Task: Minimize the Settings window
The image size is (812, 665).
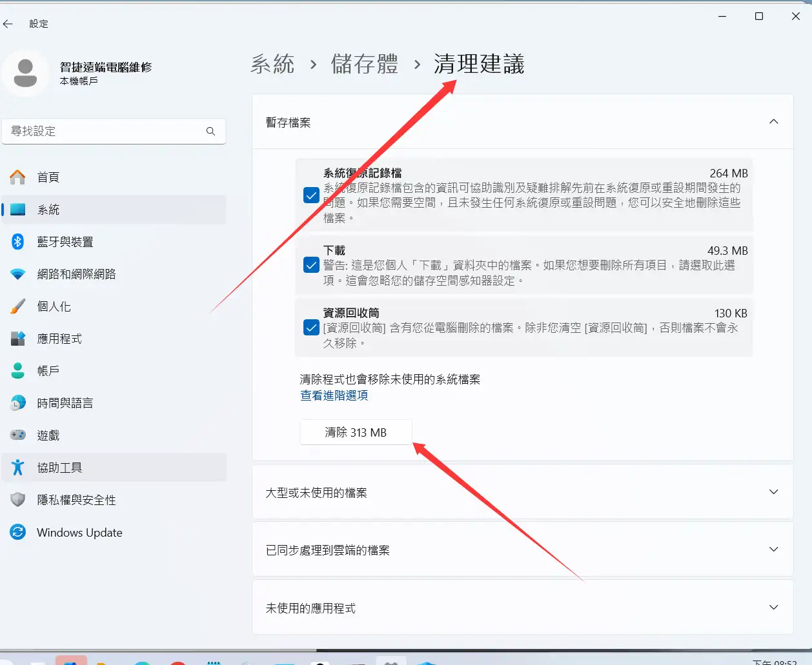Action: (722, 16)
